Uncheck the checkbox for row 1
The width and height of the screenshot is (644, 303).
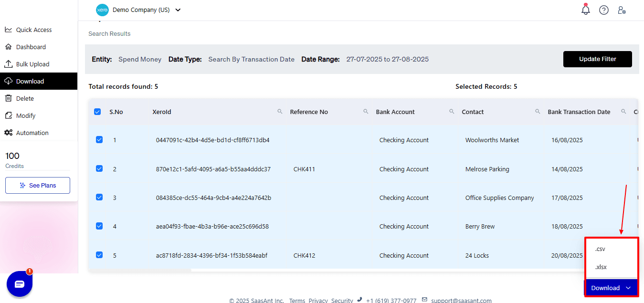tap(99, 140)
